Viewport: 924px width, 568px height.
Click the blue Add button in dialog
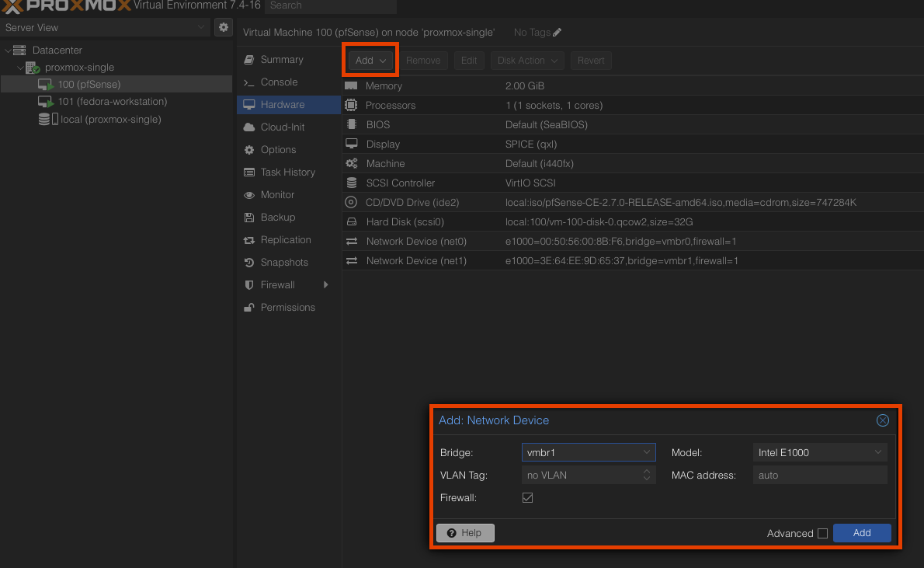point(862,532)
